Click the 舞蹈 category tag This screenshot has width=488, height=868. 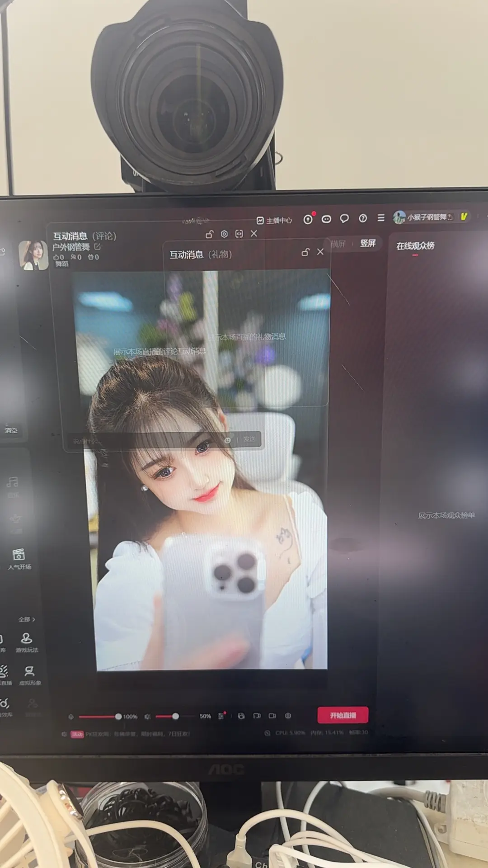[62, 264]
